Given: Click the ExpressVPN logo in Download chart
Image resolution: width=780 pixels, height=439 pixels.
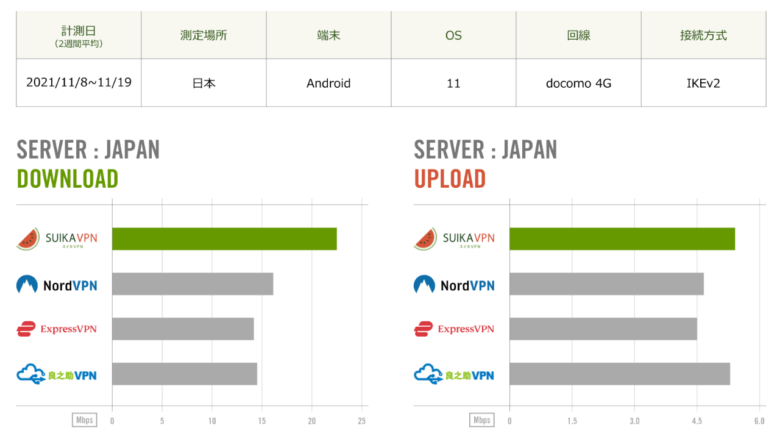Looking at the screenshot, I should (57, 329).
